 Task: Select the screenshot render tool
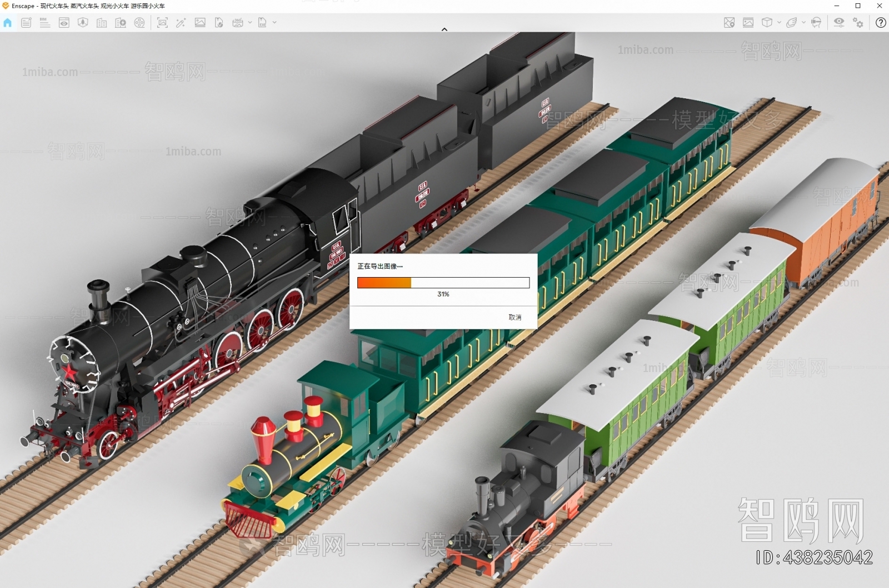pos(162,23)
